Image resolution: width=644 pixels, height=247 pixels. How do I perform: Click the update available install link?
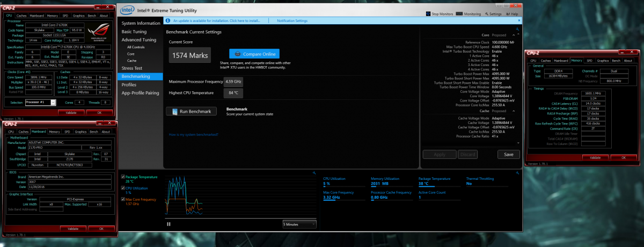(x=217, y=20)
